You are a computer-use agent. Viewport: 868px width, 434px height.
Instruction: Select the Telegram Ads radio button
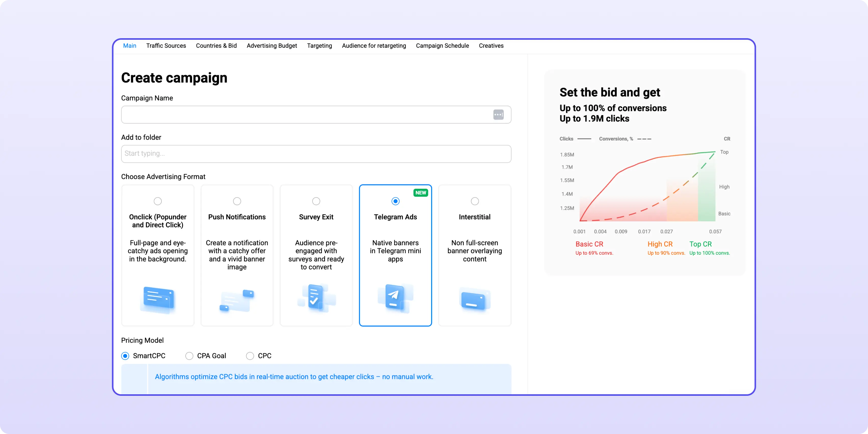point(395,201)
